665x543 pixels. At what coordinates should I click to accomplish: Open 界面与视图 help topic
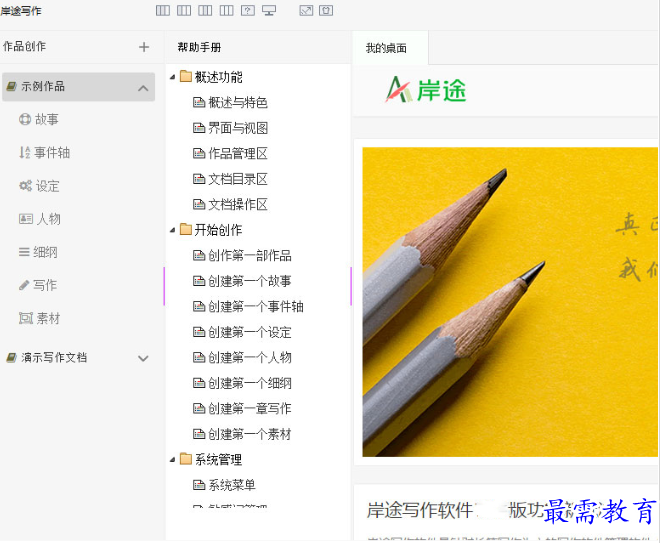tap(237, 128)
